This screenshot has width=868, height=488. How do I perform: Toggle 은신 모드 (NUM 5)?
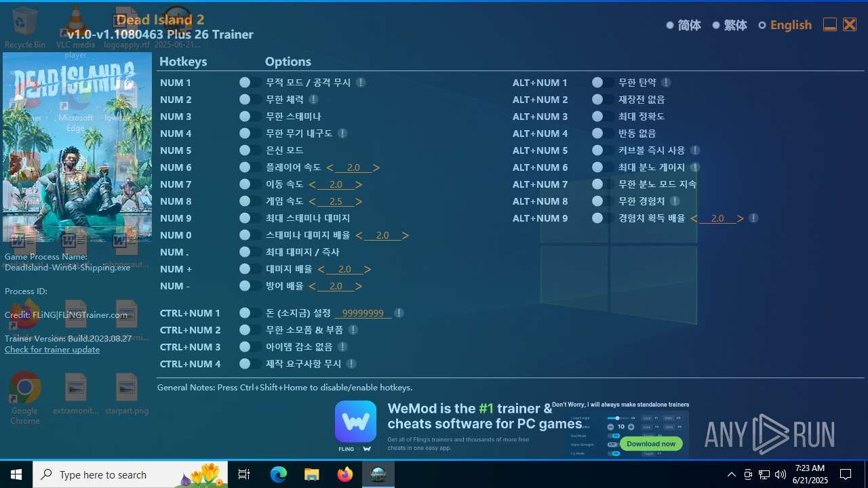coord(250,150)
